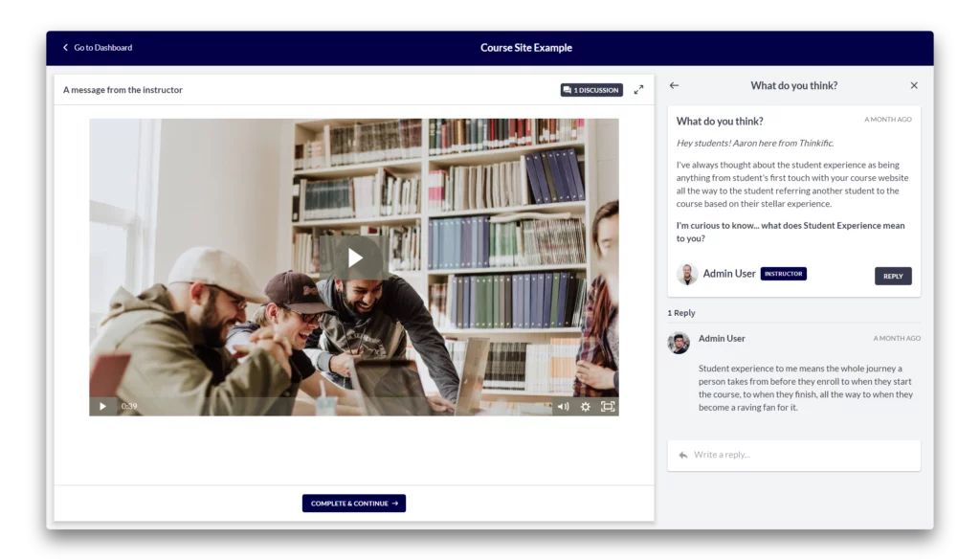Mute the video volume speaker icon
The height and width of the screenshot is (560, 980).
(x=563, y=406)
